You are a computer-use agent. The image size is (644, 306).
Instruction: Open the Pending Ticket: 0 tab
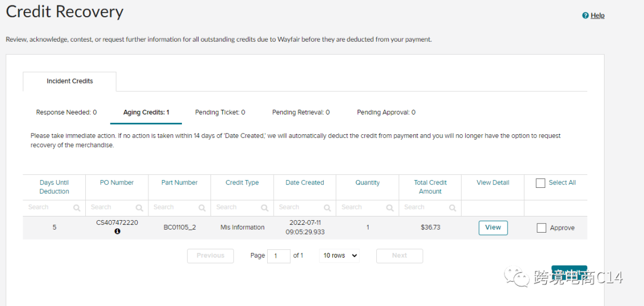click(x=220, y=112)
